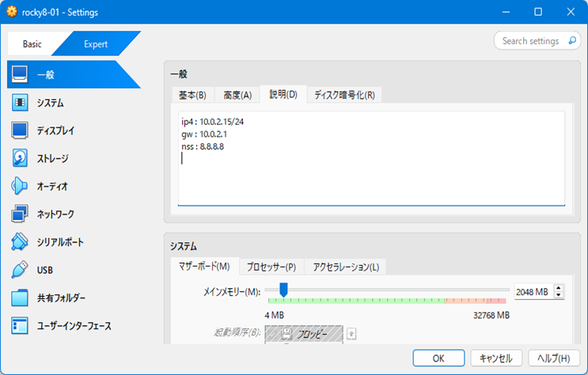Open the 共有フォルダー settings category
Image resolution: width=588 pixels, height=375 pixels.
pos(74,297)
